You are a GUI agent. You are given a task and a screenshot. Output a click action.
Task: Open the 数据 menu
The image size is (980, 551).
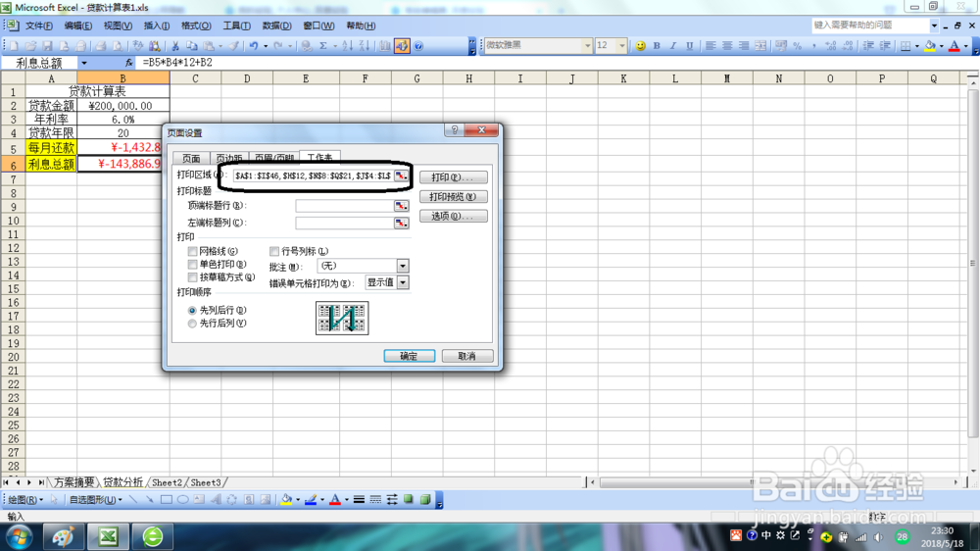tap(277, 25)
